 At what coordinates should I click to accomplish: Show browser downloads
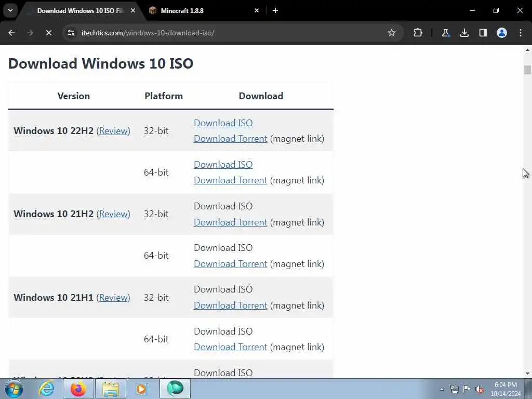point(464,33)
